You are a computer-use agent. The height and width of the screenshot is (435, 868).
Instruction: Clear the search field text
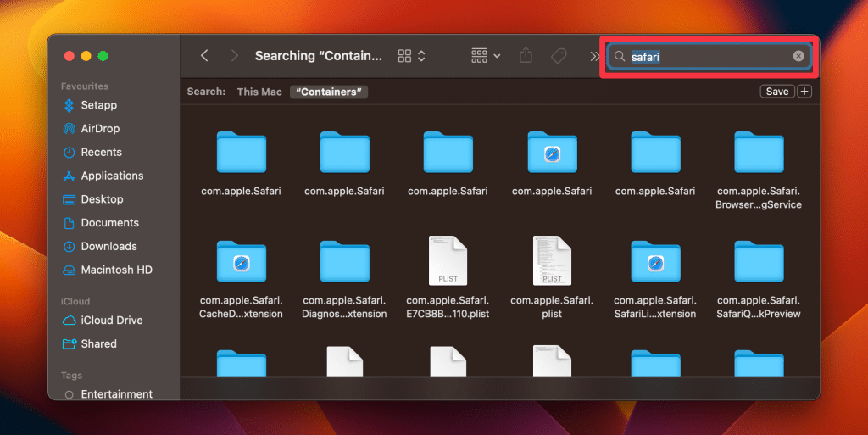coord(798,56)
